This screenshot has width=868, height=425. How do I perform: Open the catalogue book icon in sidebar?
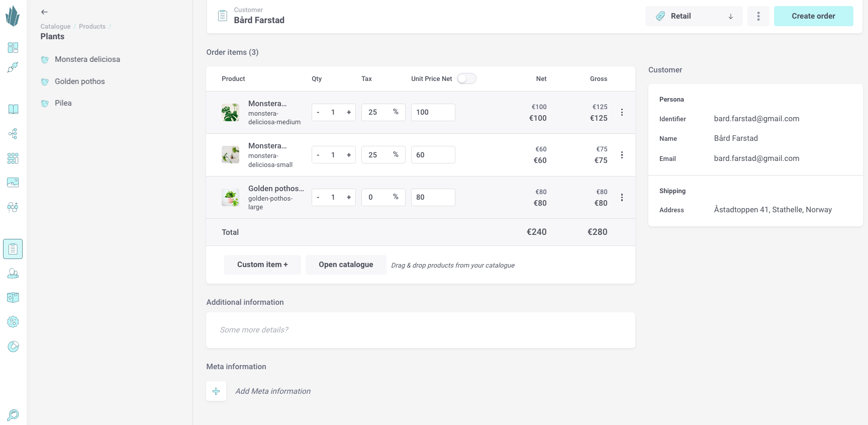pyautogui.click(x=13, y=109)
